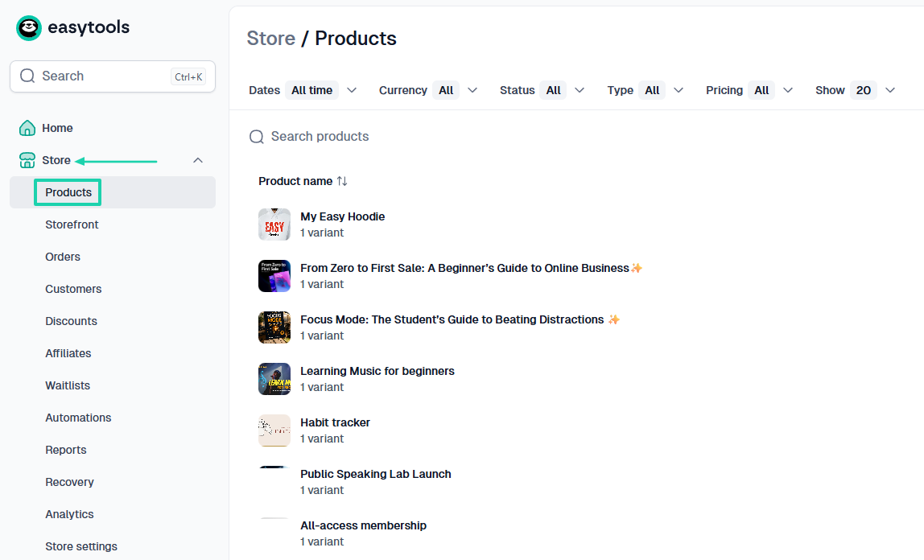Click the Product name sort arrows
924x560 pixels.
[342, 181]
